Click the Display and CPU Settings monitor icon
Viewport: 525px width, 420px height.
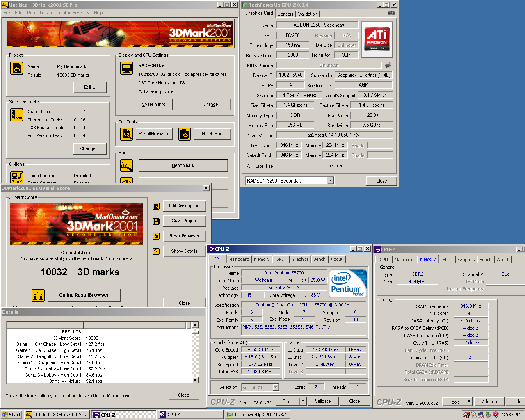127,68
